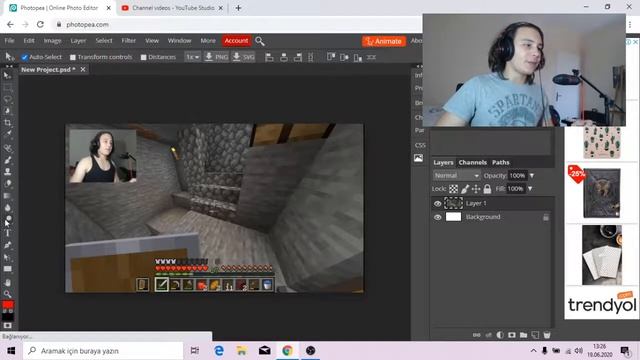The image size is (640, 360).
Task: Select the Spot Healing Brush tool
Action: (x=7, y=148)
